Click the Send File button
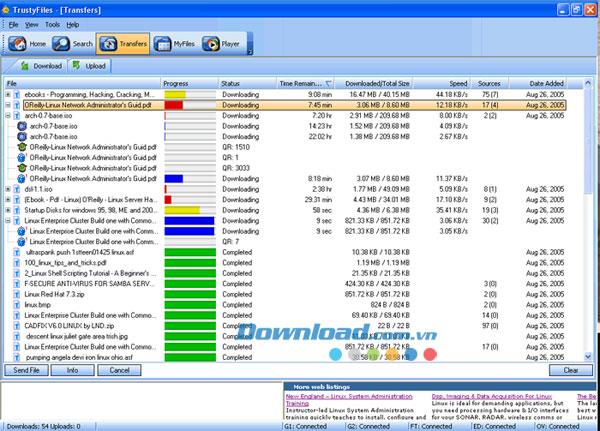 [x=26, y=370]
